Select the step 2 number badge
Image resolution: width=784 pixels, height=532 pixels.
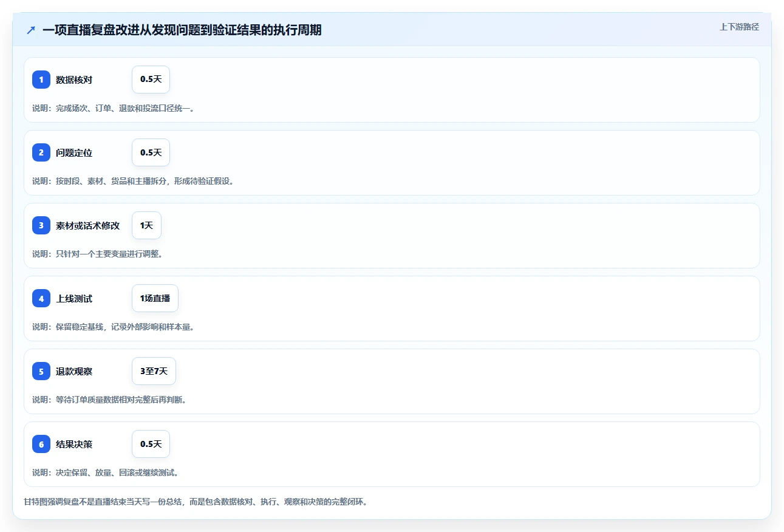[x=41, y=152]
